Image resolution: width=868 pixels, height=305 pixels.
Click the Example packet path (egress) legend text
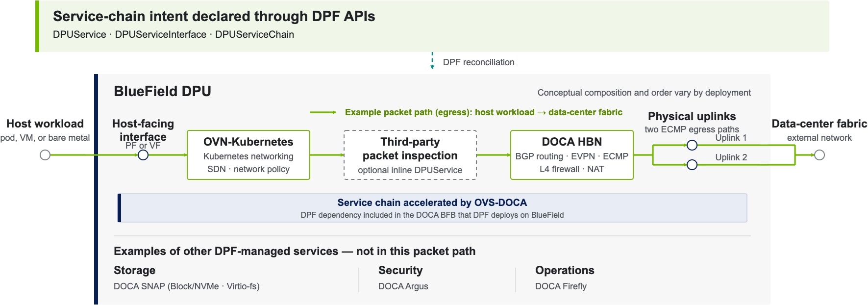click(484, 112)
